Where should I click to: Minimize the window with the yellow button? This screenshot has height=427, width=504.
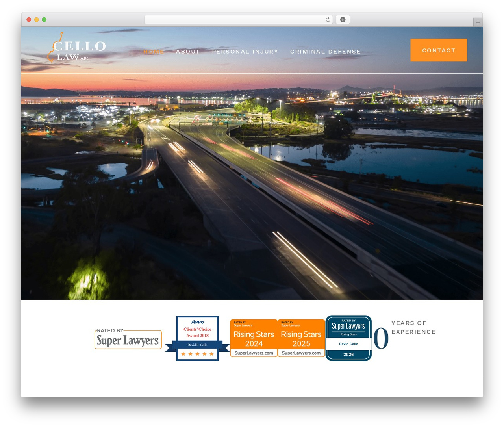coord(37,20)
